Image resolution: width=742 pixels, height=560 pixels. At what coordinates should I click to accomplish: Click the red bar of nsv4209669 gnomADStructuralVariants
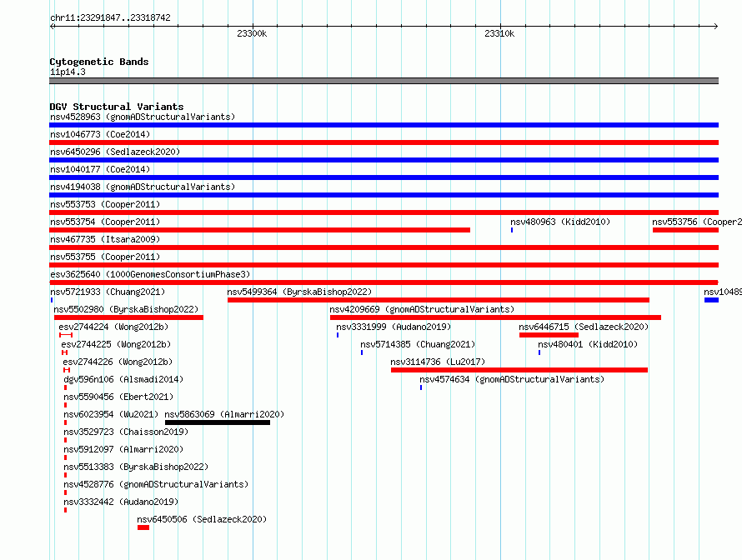[495, 317]
